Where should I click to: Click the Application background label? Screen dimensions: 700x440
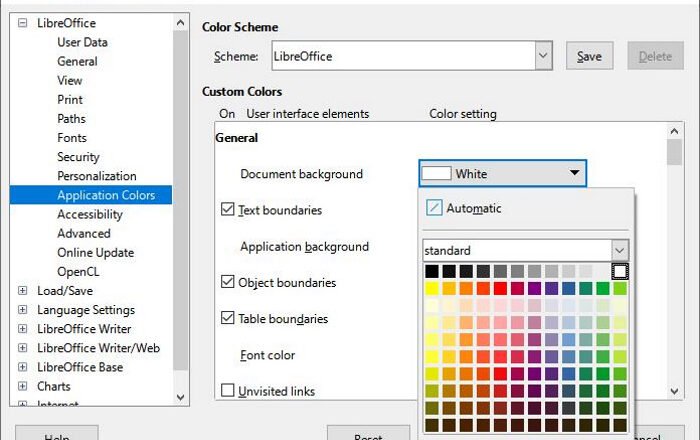click(x=304, y=246)
